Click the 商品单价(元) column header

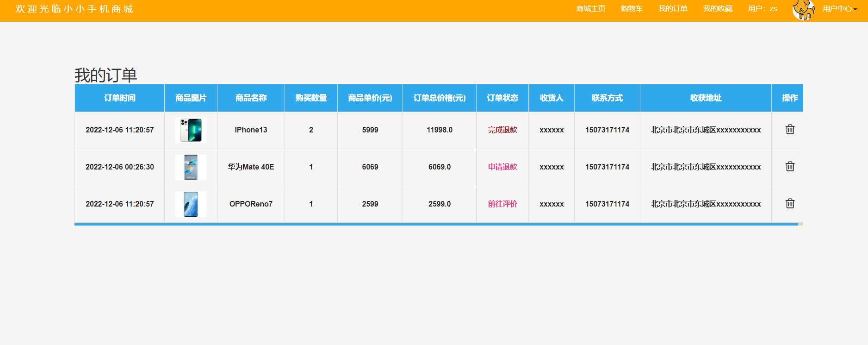[370, 98]
